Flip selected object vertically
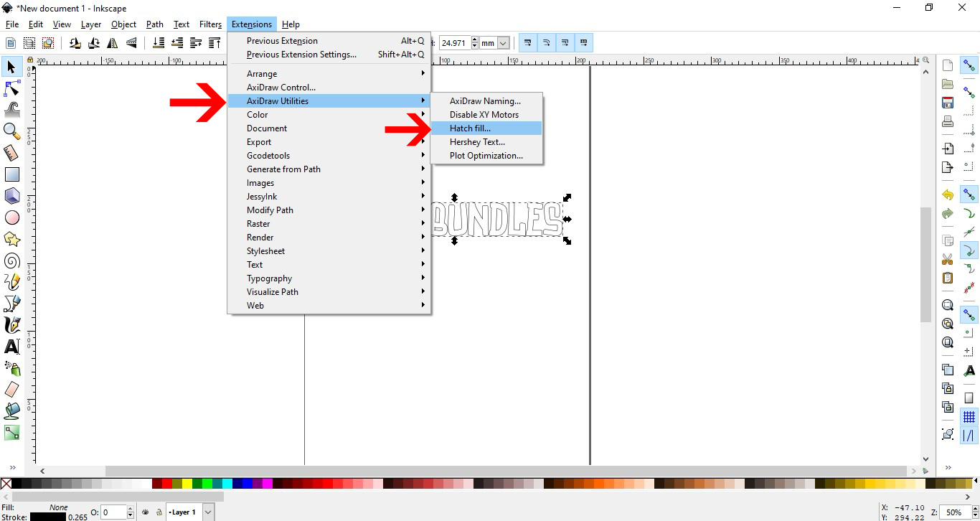Image resolution: width=980 pixels, height=521 pixels. (131, 43)
